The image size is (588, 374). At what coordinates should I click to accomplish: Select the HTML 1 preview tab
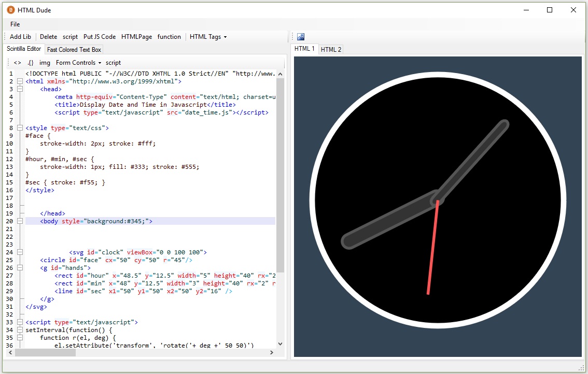pyautogui.click(x=304, y=49)
